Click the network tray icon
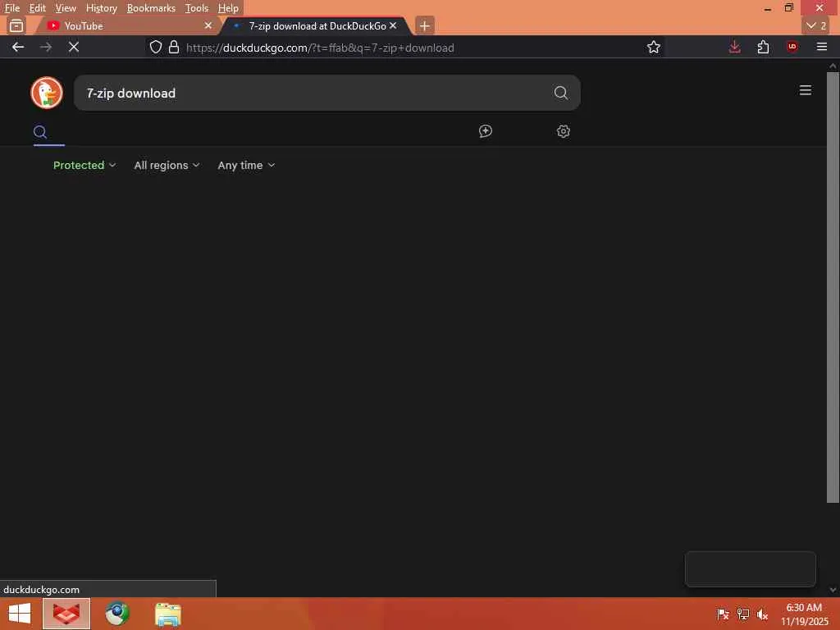The width and height of the screenshot is (840, 630). point(742,614)
